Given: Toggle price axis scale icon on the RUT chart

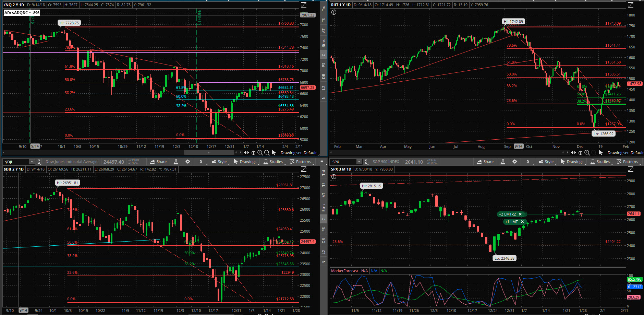Looking at the screenshot, I should pyautogui.click(x=631, y=5).
